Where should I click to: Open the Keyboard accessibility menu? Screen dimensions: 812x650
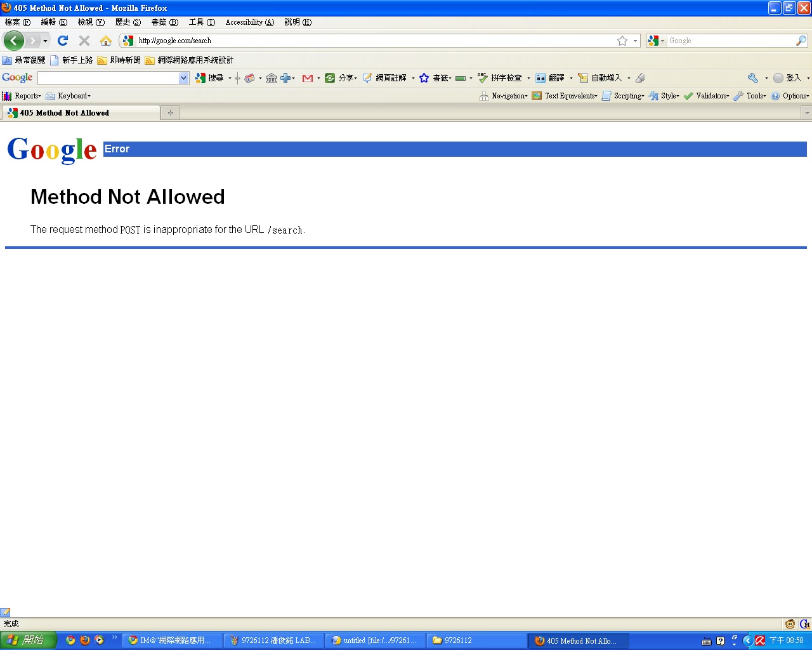68,96
